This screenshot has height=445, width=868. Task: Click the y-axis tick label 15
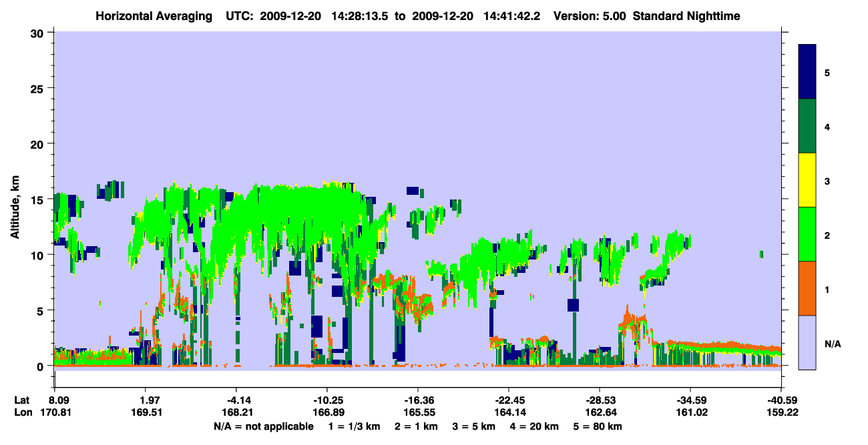[x=39, y=199]
